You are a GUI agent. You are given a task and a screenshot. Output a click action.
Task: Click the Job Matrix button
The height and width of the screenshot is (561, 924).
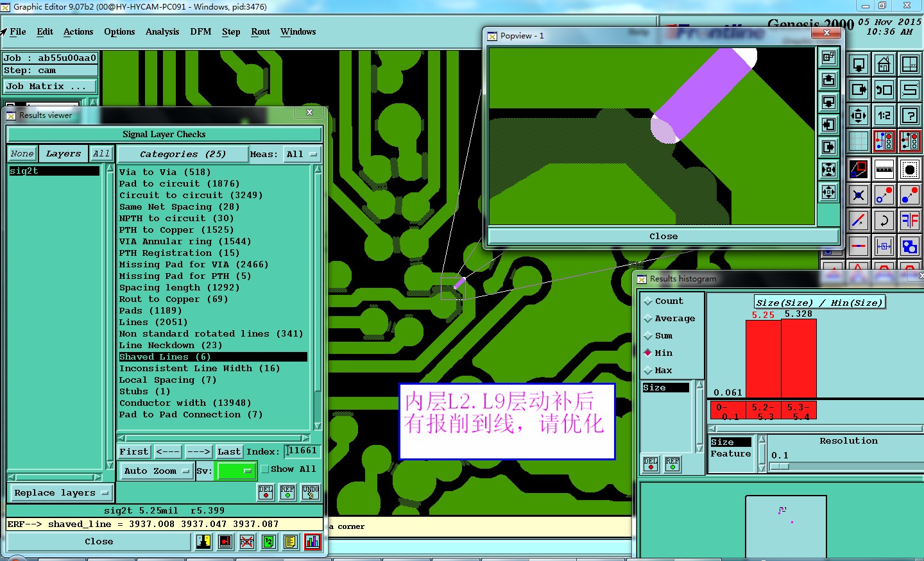point(50,87)
